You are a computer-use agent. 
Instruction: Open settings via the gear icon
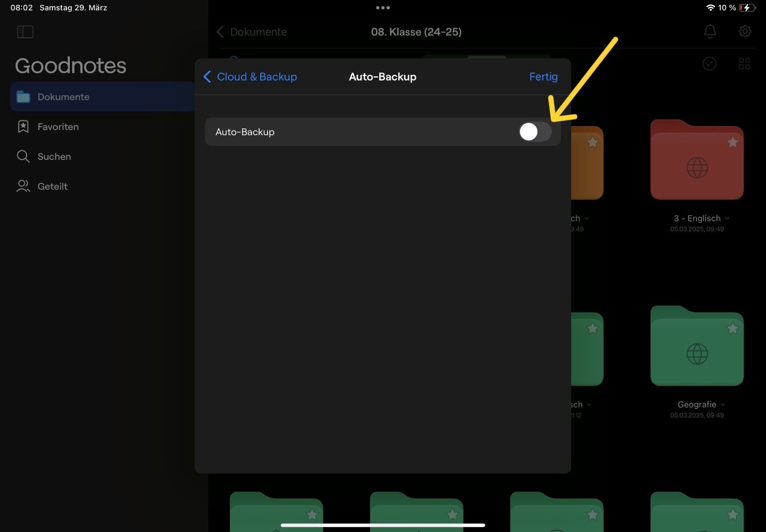pyautogui.click(x=745, y=32)
